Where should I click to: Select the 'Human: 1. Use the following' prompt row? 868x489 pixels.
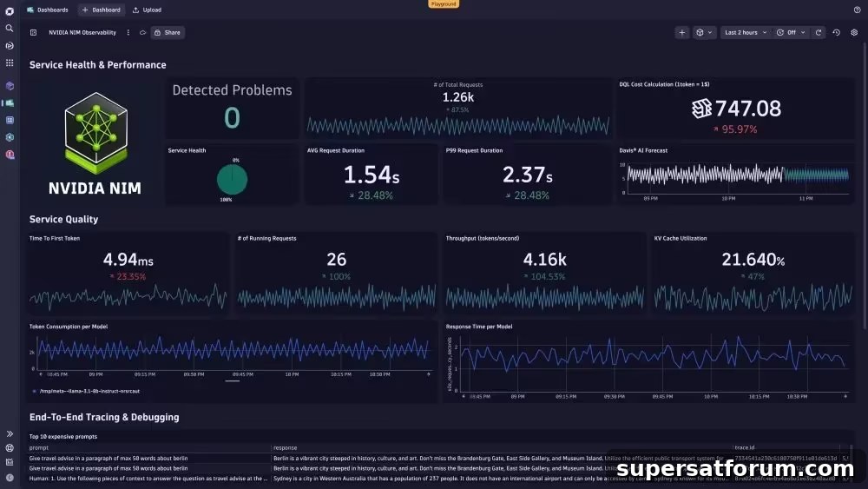pos(148,478)
